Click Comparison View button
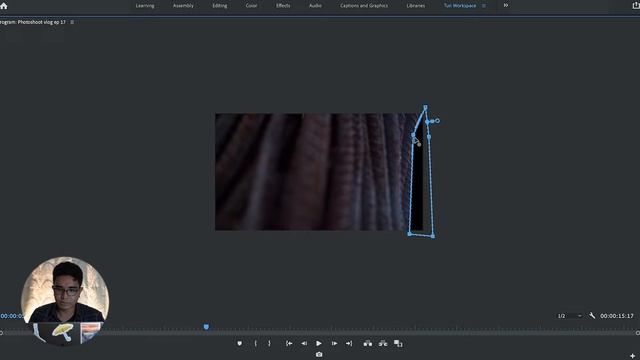 tap(398, 344)
